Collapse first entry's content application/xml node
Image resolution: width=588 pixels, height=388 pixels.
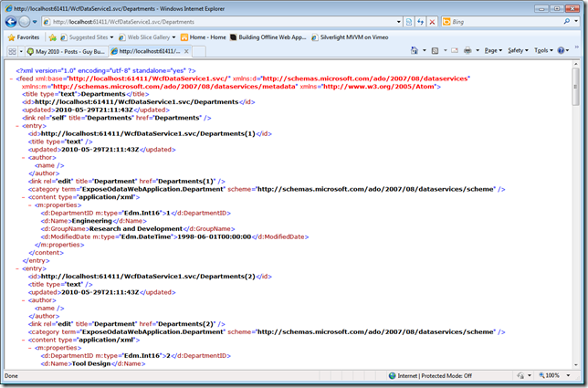click(x=24, y=197)
